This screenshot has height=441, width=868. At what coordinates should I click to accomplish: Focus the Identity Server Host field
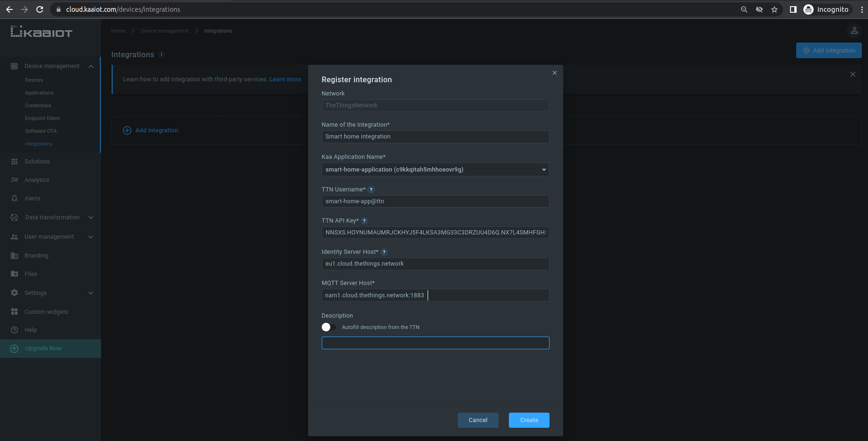[x=435, y=264]
